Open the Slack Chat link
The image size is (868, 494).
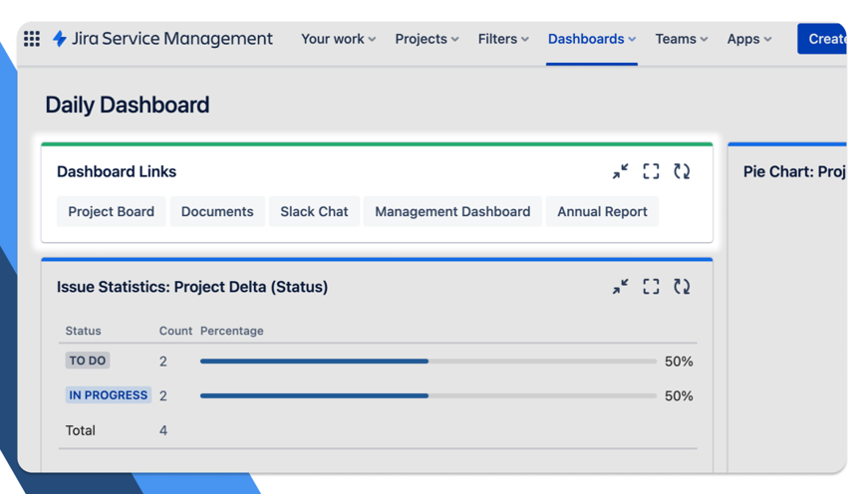(x=314, y=211)
